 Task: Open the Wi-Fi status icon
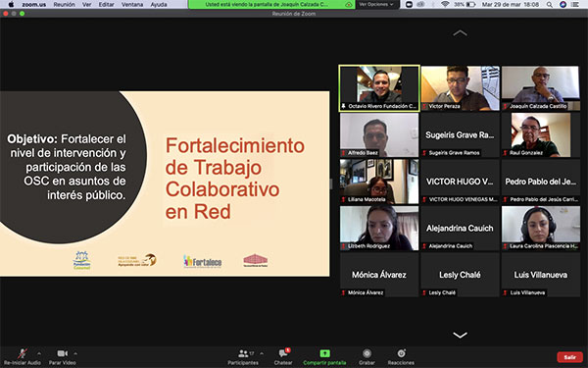click(445, 5)
